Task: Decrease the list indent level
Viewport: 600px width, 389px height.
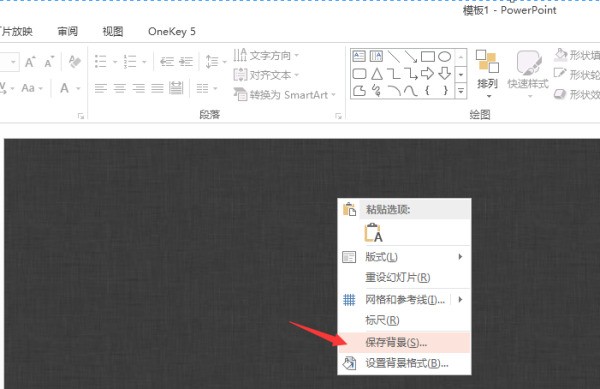Action: coord(167,61)
